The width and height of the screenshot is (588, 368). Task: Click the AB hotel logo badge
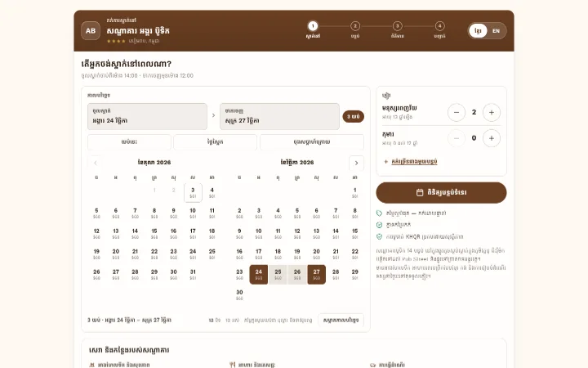(91, 31)
